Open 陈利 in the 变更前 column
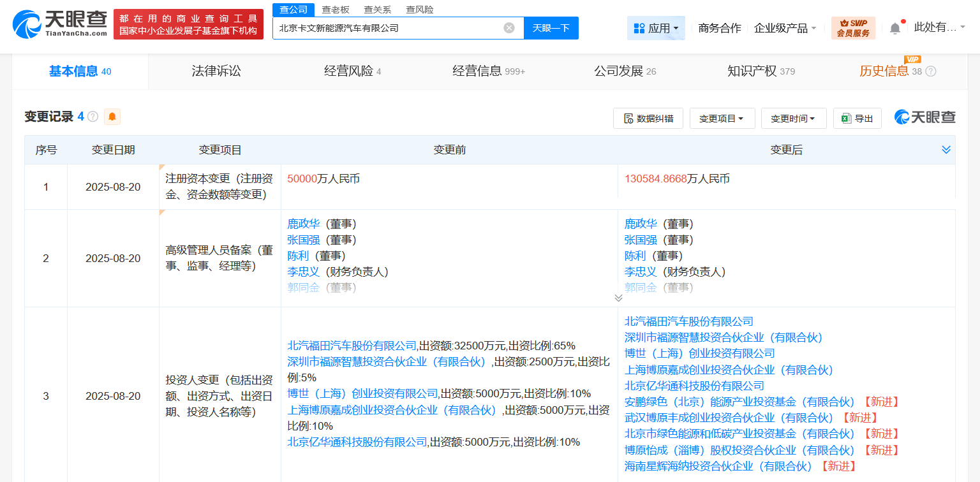980x482 pixels. (x=298, y=256)
